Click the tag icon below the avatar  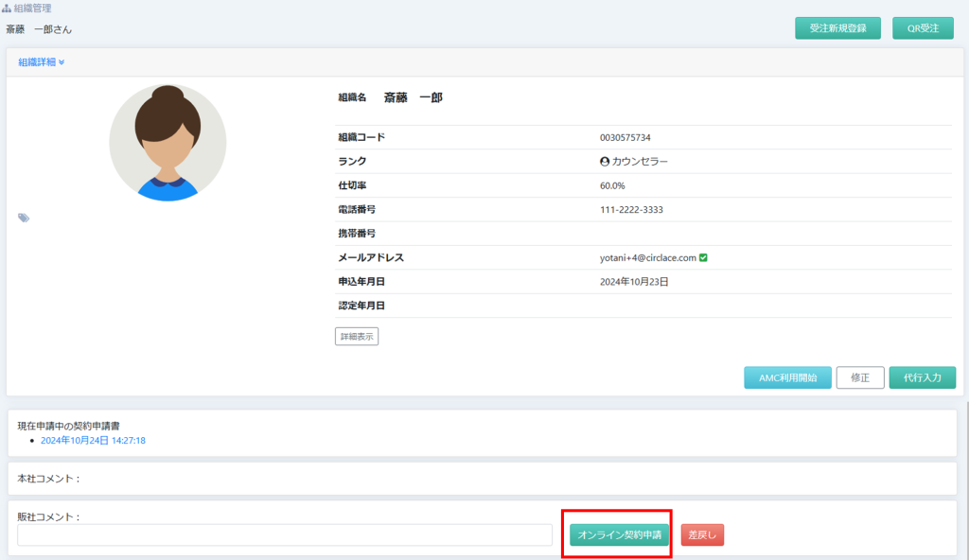[24, 219]
